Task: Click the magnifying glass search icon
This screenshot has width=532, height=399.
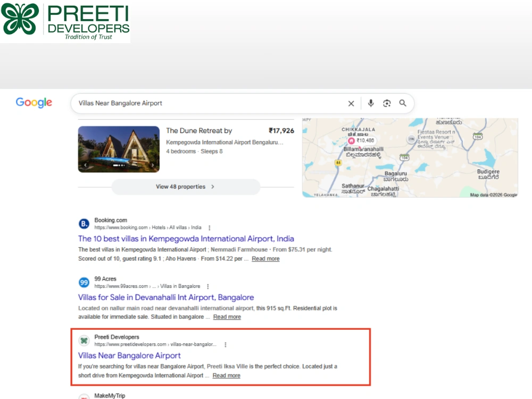Action: click(x=403, y=103)
